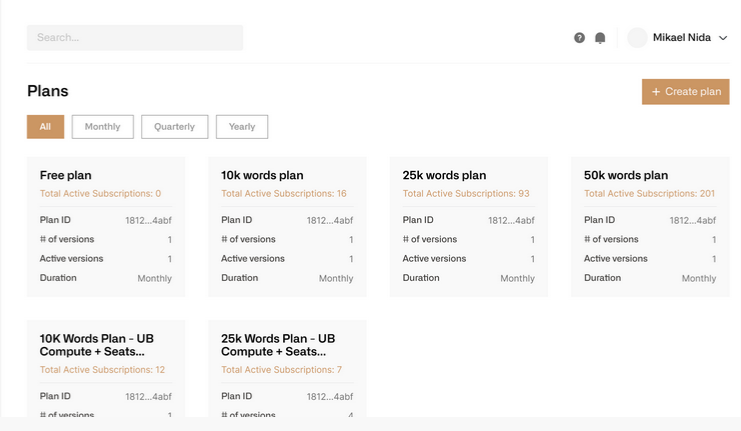Click the Plan ID value on 50k words plan

tap(693, 220)
